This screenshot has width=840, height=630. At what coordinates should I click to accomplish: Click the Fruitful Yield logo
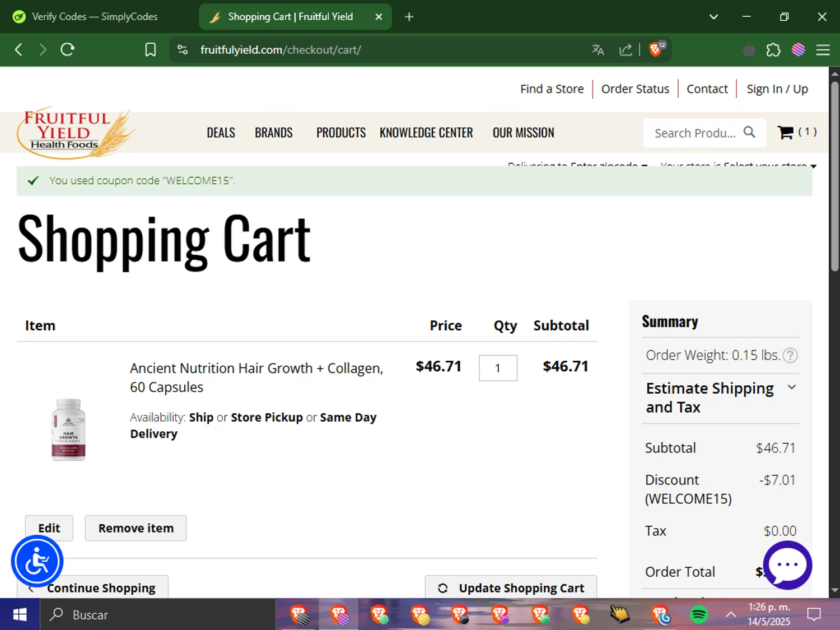coord(76,133)
